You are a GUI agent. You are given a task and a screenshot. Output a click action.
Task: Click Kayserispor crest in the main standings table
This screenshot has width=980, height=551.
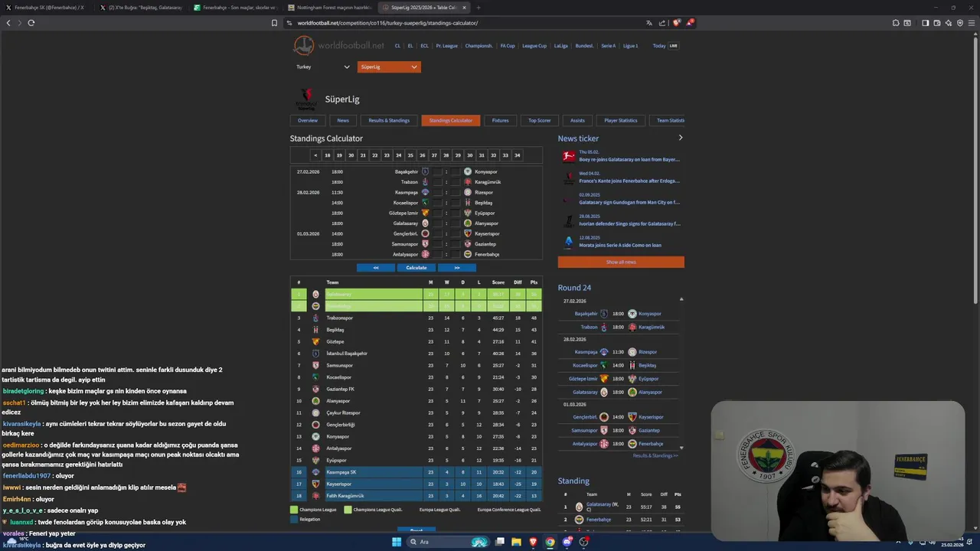point(315,484)
